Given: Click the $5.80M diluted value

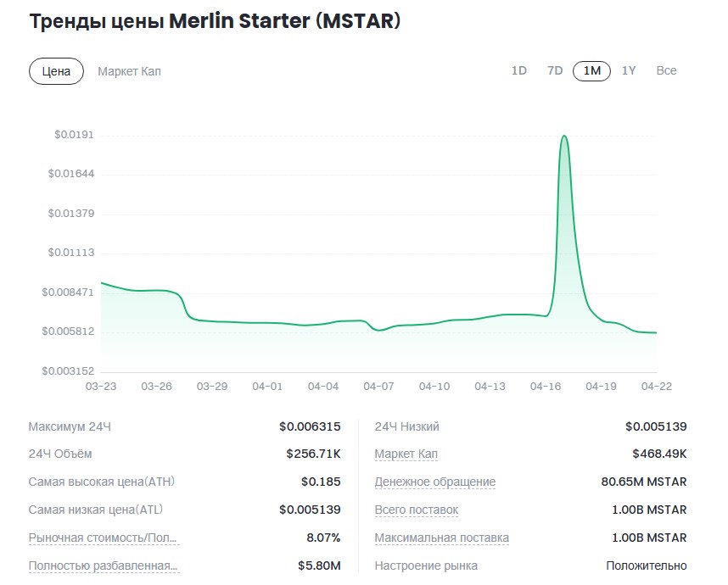Looking at the screenshot, I should [319, 566].
